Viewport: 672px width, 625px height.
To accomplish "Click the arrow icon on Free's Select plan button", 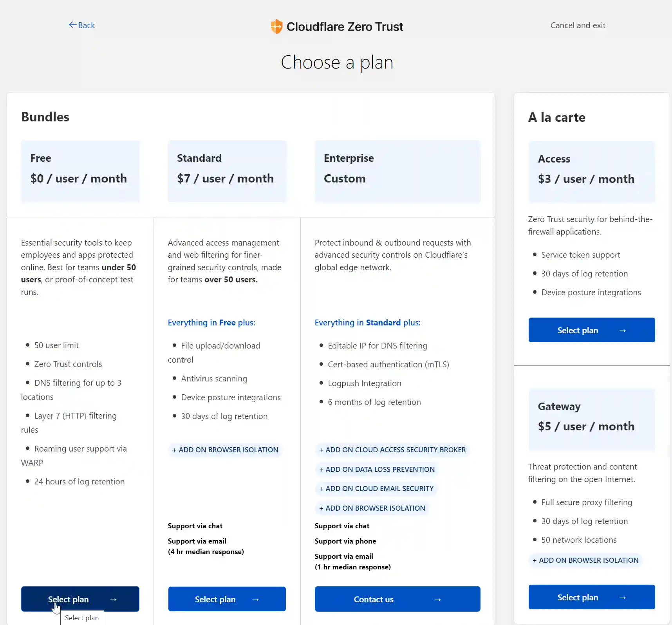I will point(114,600).
